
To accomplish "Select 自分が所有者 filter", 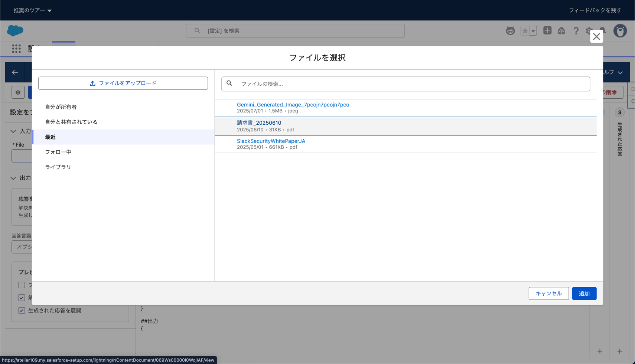I will click(61, 107).
